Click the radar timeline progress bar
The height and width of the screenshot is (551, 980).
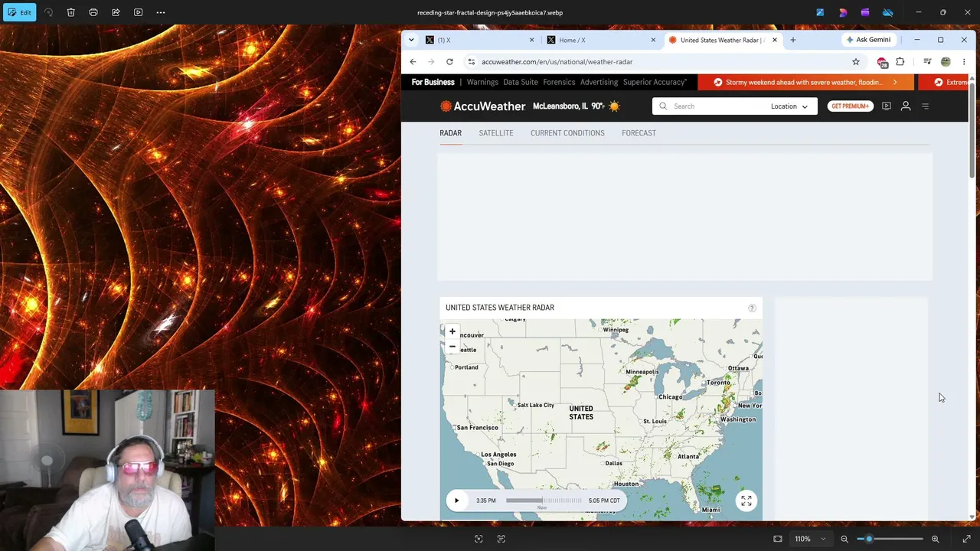click(x=544, y=500)
